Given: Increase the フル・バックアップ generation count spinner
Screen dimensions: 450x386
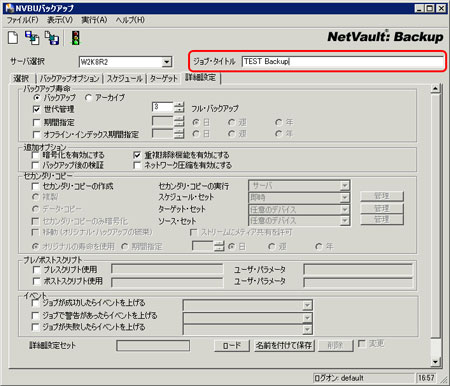Looking at the screenshot, I should tap(179, 105).
